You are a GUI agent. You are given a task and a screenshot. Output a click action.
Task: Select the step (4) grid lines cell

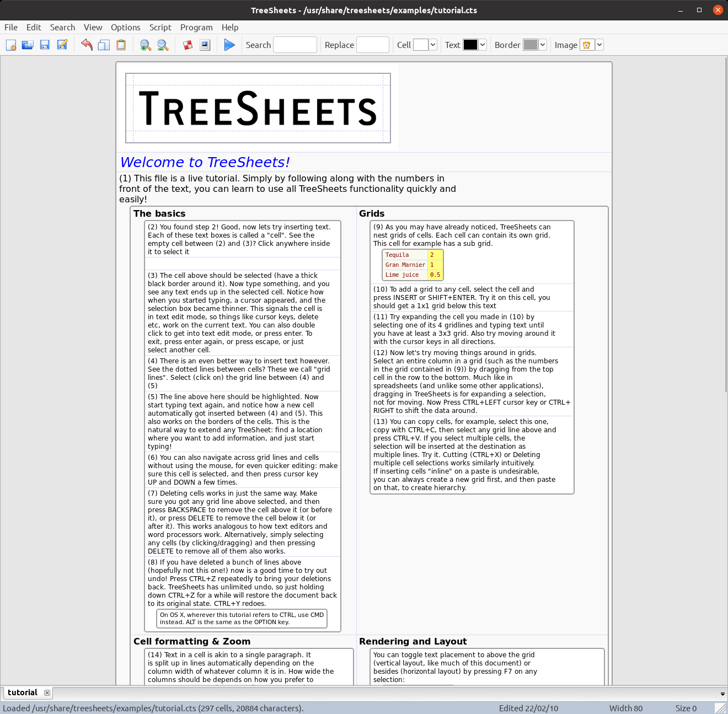pos(243,373)
